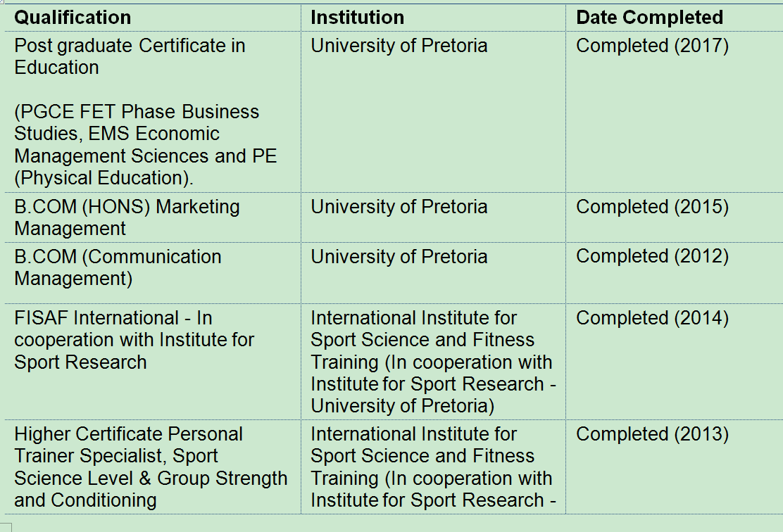Image resolution: width=783 pixels, height=532 pixels.
Task: Click the Institution column header
Action: pyautogui.click(x=358, y=18)
